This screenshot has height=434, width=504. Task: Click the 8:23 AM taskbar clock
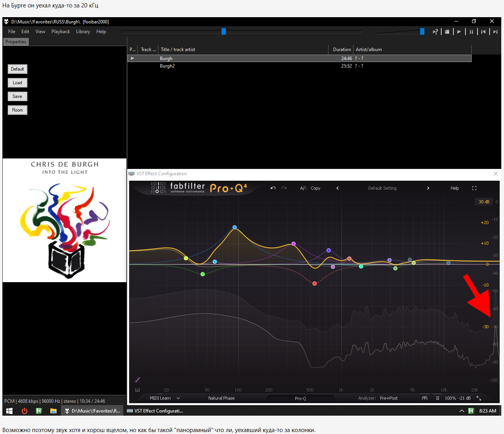click(488, 411)
